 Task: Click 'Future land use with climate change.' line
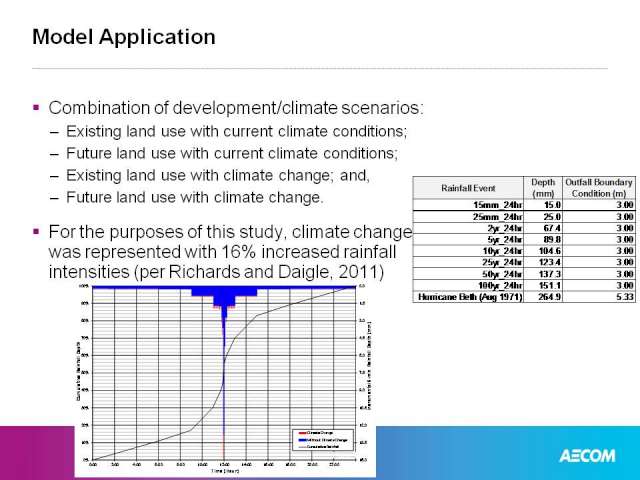(x=195, y=198)
